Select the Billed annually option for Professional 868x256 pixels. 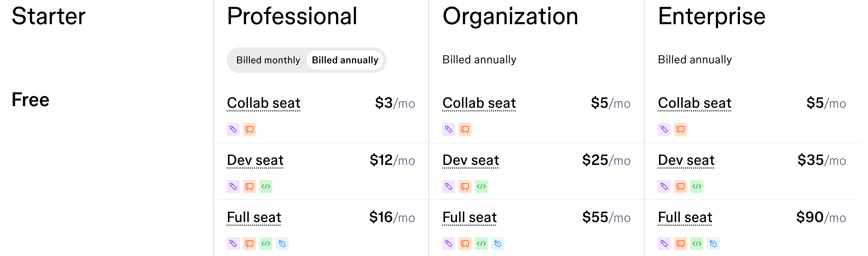point(345,60)
